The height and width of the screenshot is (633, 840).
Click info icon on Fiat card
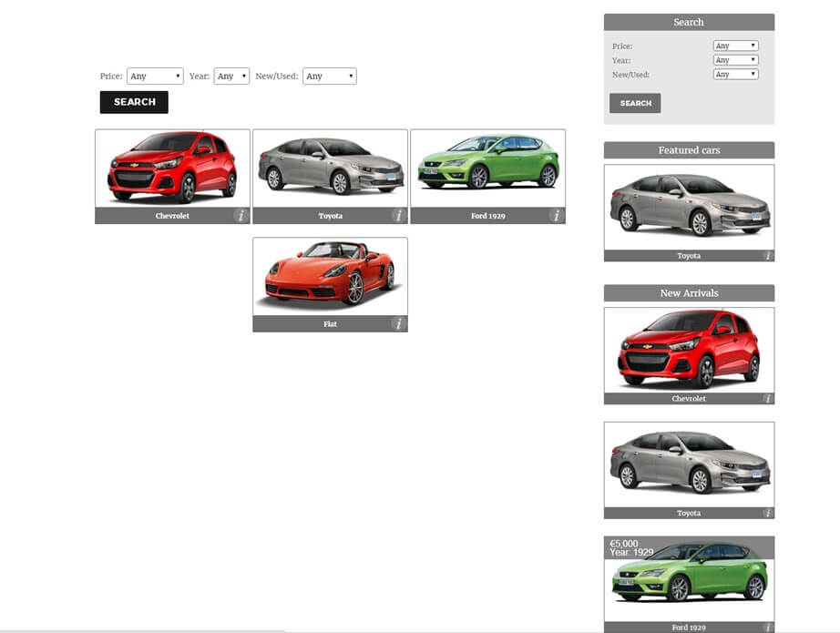pos(398,323)
